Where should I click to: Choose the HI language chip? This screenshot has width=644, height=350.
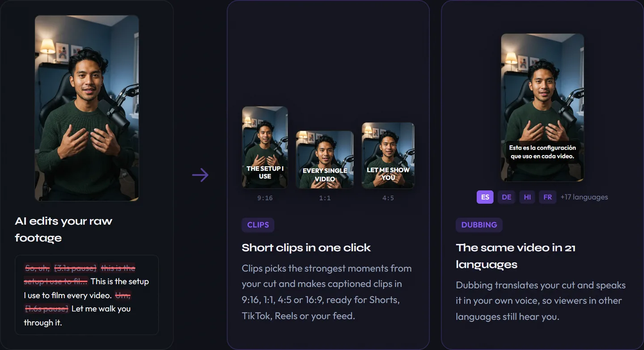(x=527, y=197)
